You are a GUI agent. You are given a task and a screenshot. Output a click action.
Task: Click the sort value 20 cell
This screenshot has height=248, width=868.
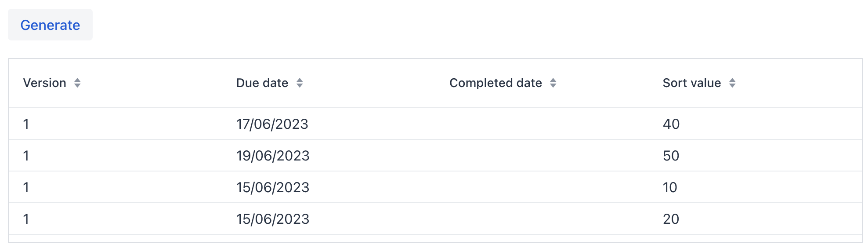(x=671, y=219)
